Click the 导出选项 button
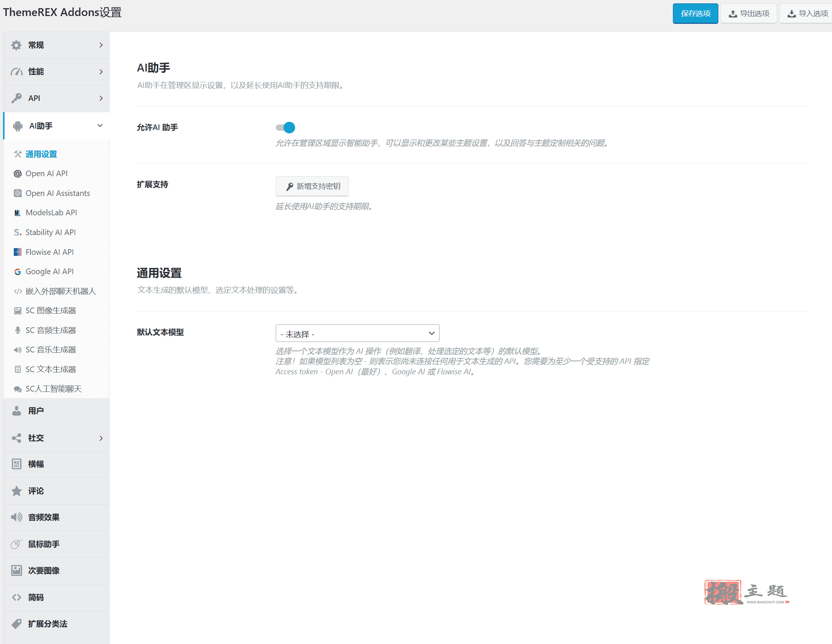This screenshot has width=832, height=644. 749,14
